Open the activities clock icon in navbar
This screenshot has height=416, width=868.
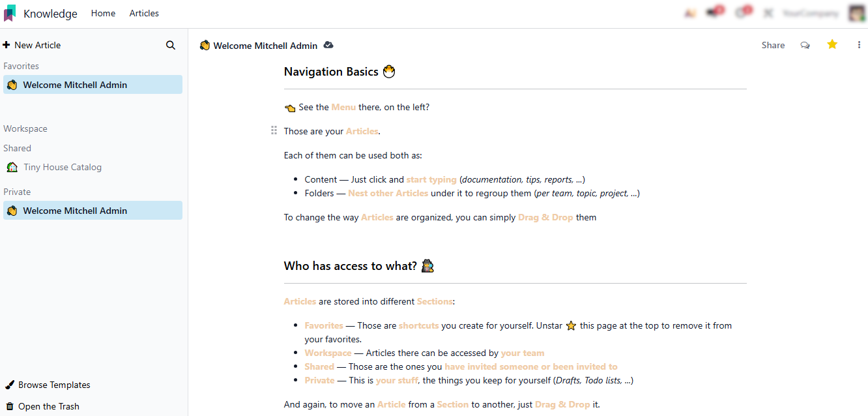(742, 13)
